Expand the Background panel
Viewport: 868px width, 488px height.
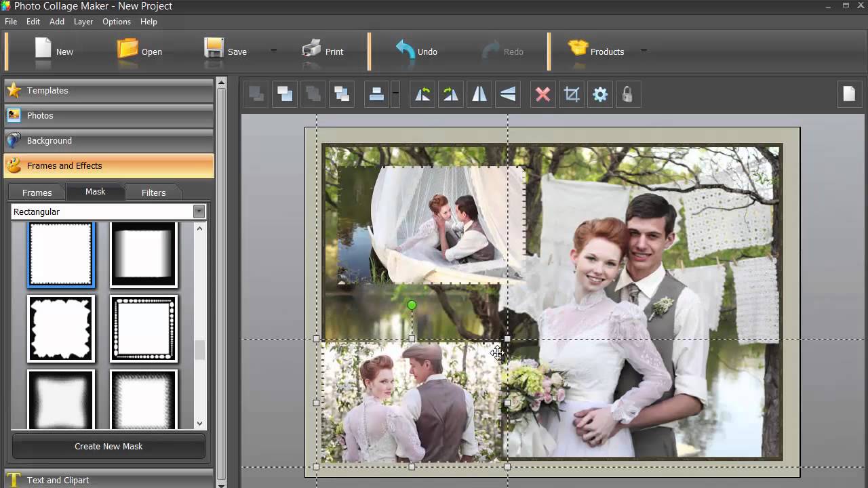click(x=108, y=141)
